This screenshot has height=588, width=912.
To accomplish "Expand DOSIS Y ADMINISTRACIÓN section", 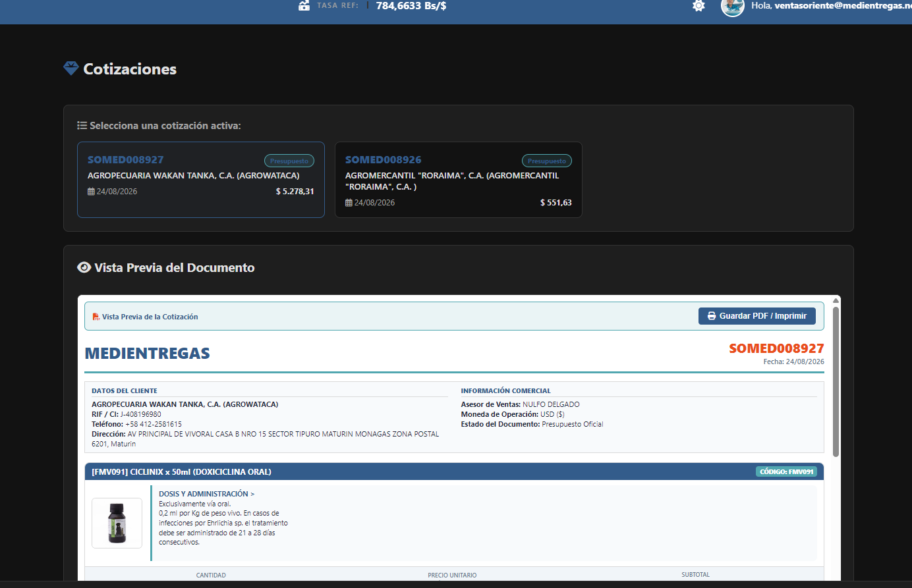I will (206, 494).
